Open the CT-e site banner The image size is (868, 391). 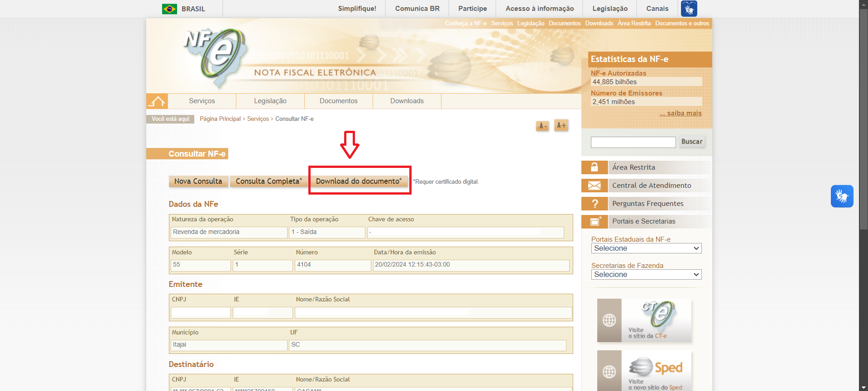point(644,320)
